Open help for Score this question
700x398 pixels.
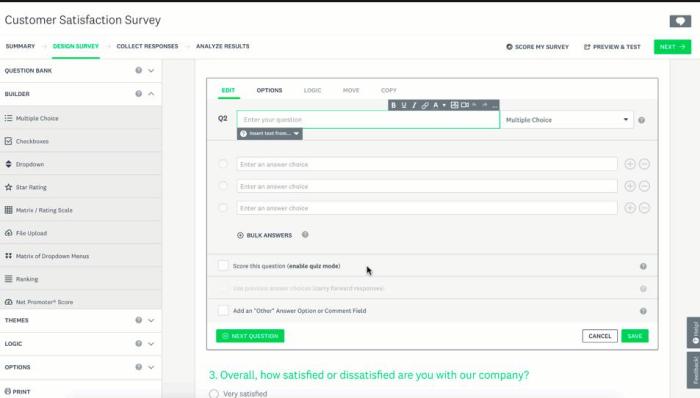[x=643, y=266]
